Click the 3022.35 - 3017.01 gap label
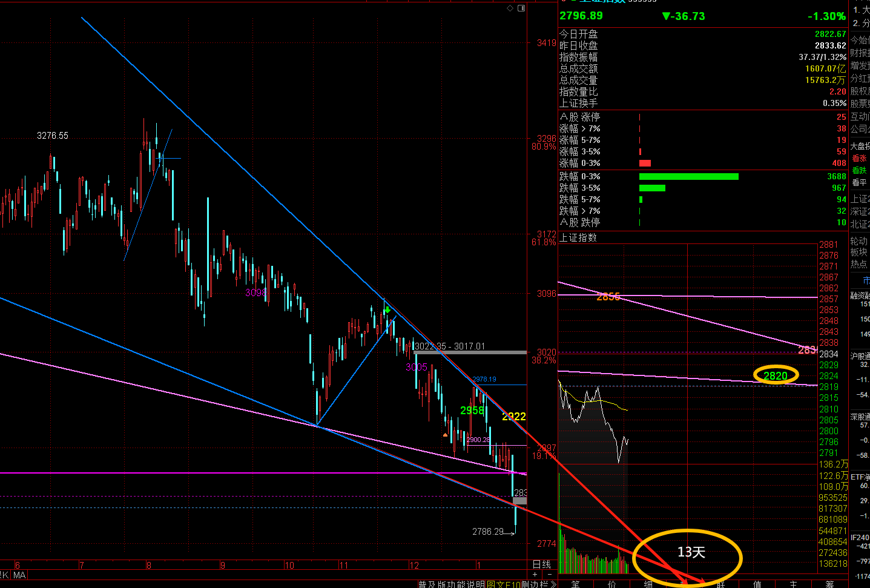Image resolution: width=870 pixels, height=588 pixels. [450, 346]
